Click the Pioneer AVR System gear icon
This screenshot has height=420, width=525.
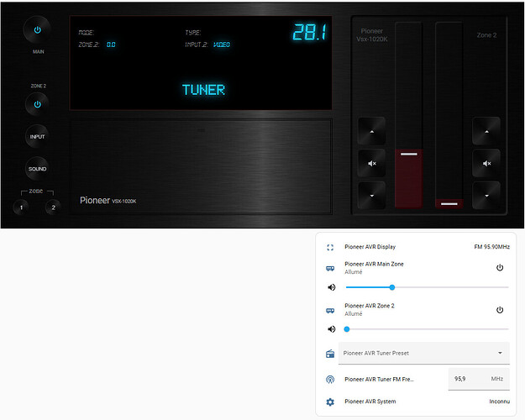[330, 402]
